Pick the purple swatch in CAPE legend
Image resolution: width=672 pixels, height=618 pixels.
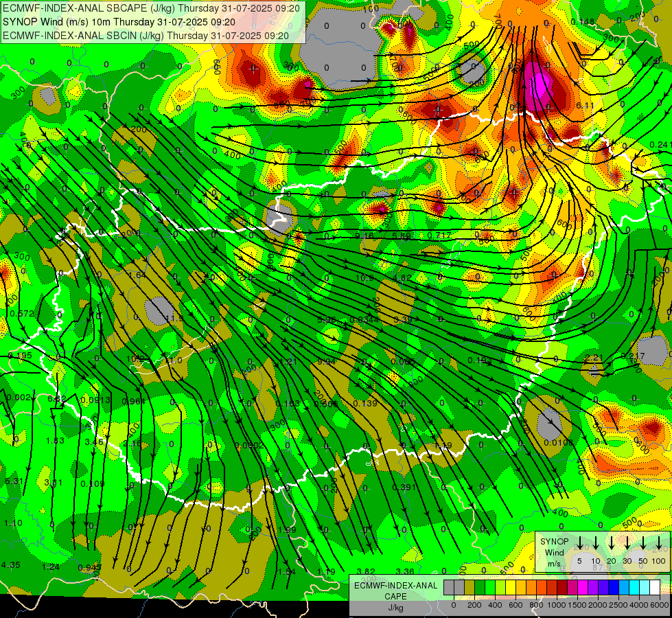tap(593, 587)
